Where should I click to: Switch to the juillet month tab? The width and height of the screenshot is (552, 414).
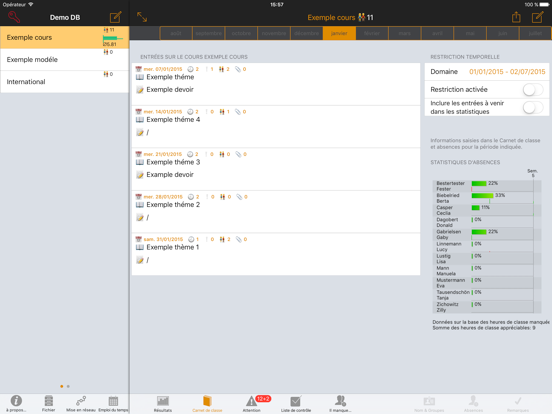[x=535, y=33]
